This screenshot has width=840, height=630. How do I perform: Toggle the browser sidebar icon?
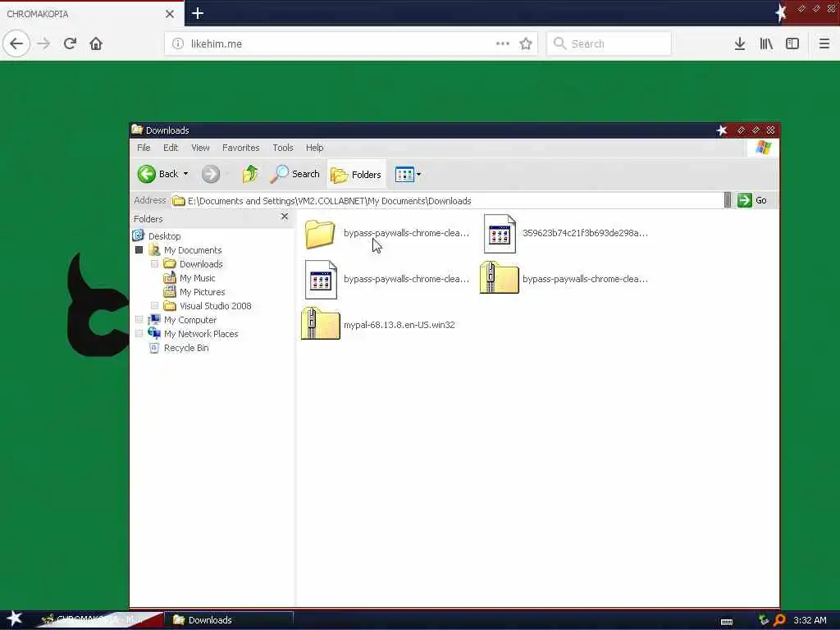coord(792,43)
